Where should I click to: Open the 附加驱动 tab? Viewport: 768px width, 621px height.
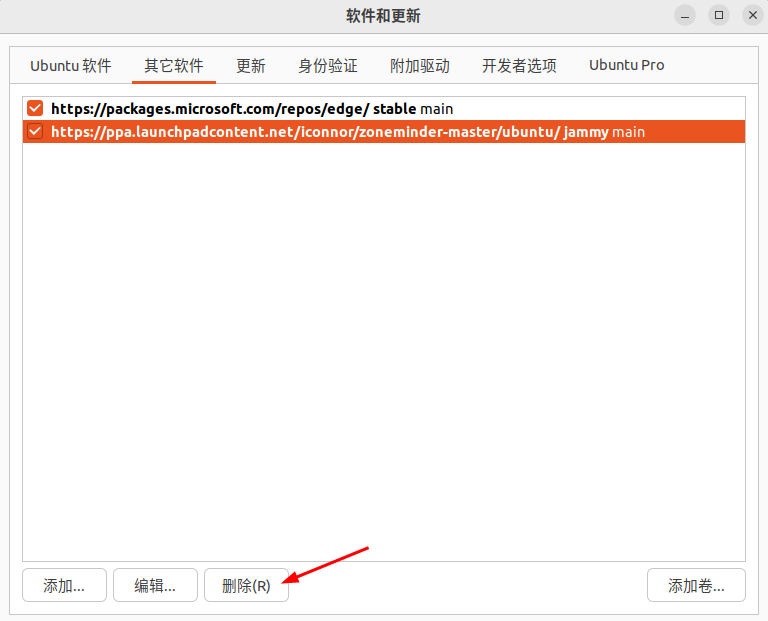click(420, 66)
